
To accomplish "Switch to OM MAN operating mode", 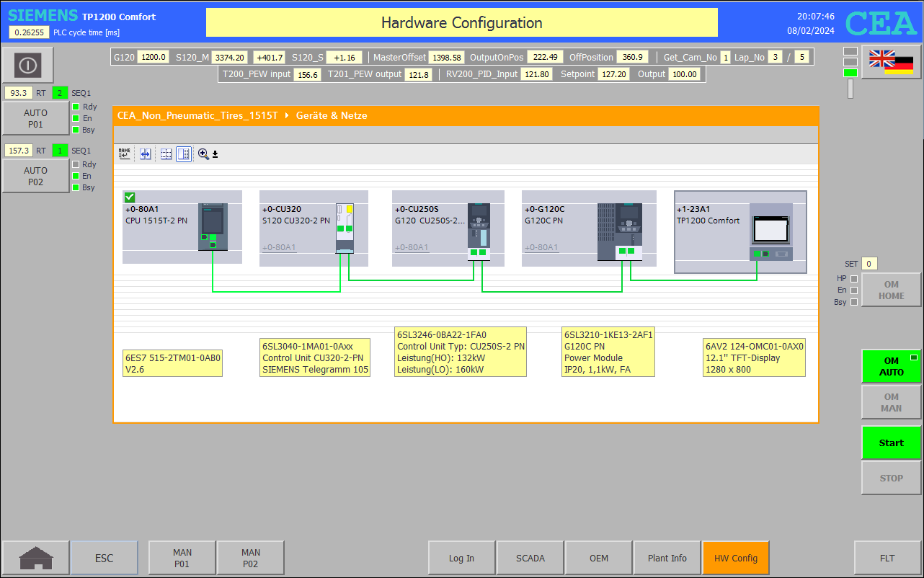I will 892,402.
